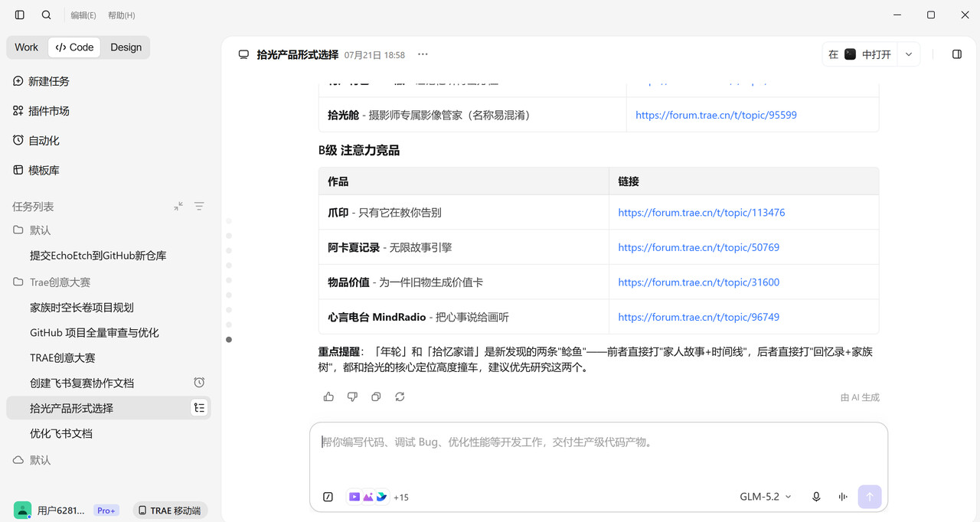Toggle the left sidebar panel icon
The image size is (980, 522).
click(20, 15)
